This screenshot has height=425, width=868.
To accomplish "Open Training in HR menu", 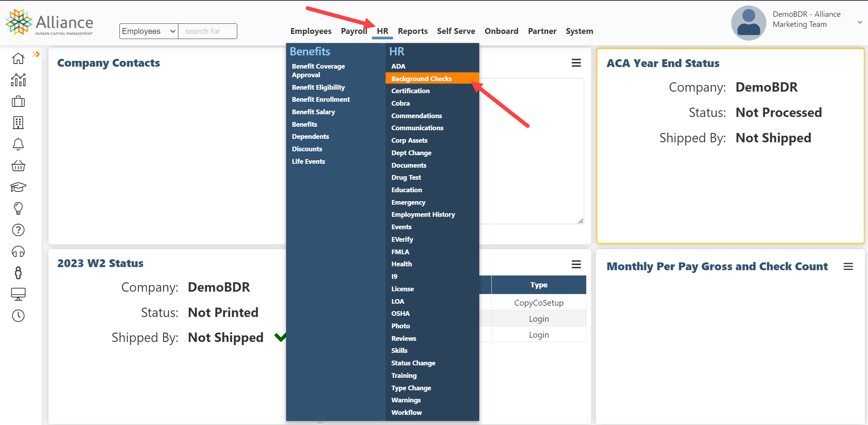I will [404, 375].
